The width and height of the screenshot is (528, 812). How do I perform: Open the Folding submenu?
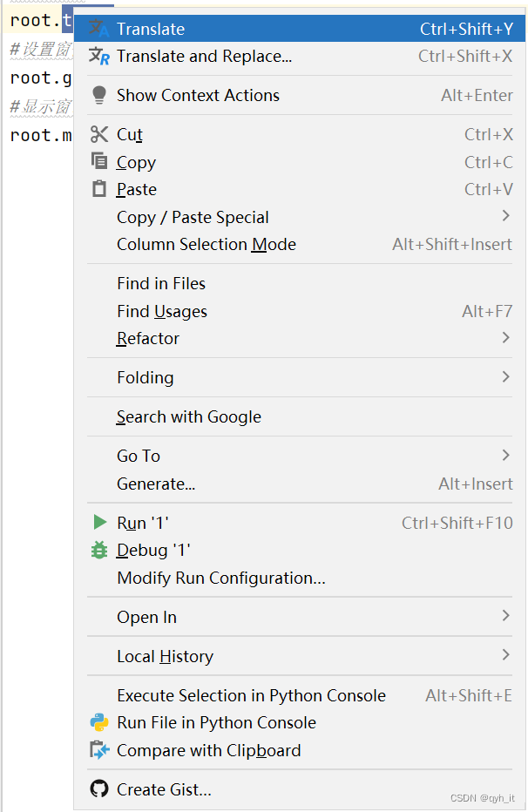coord(505,377)
